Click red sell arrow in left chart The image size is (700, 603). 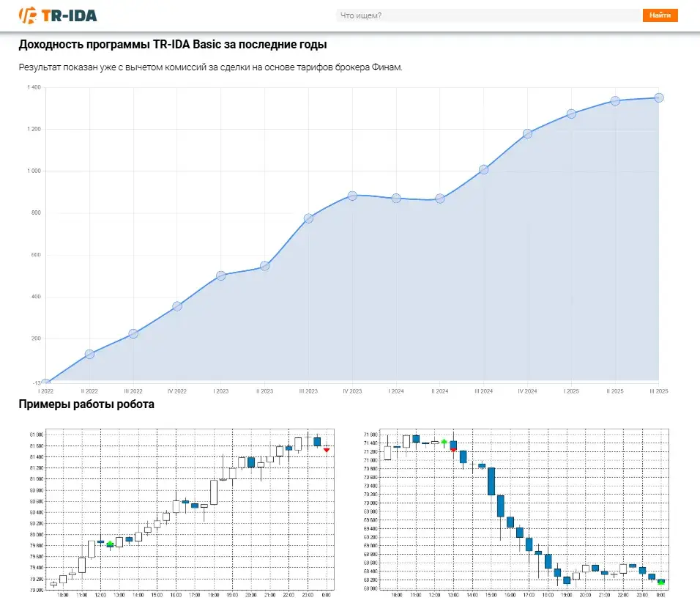(x=327, y=451)
